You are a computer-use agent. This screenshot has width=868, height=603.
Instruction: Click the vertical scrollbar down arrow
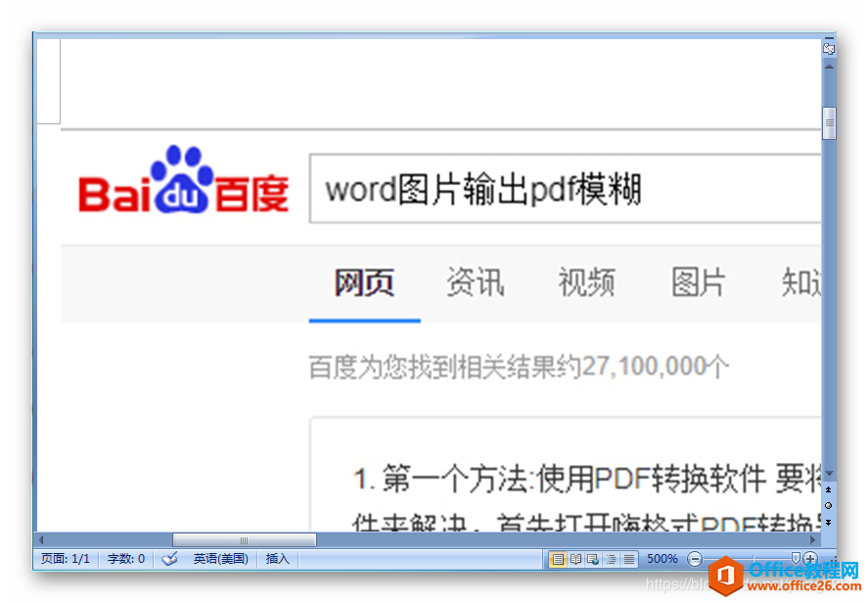point(829,474)
